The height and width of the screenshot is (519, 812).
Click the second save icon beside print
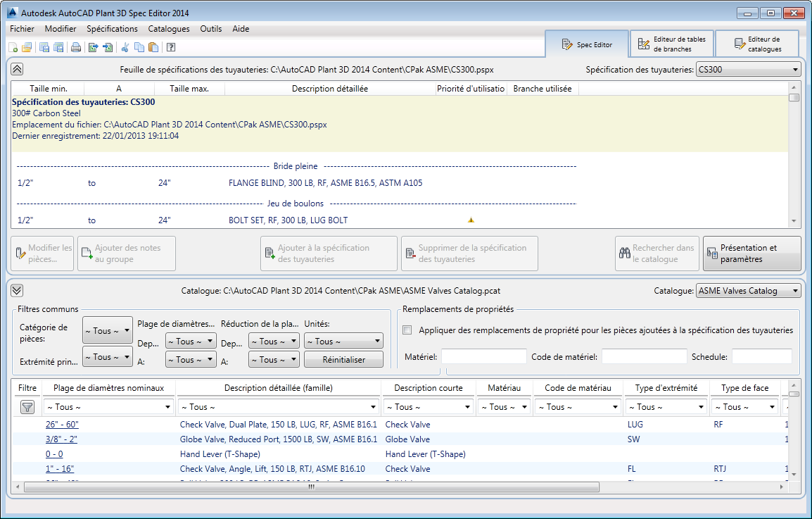[58, 48]
